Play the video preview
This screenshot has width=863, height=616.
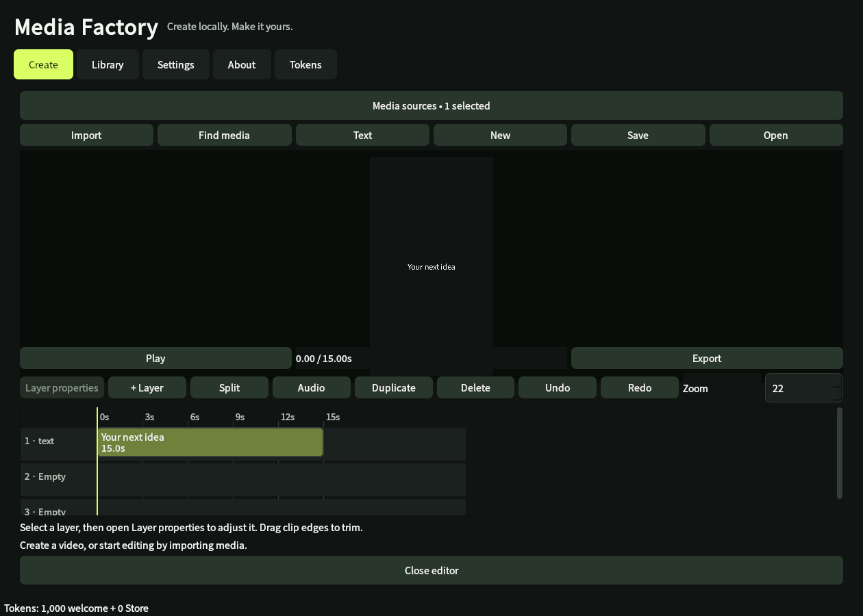point(155,358)
